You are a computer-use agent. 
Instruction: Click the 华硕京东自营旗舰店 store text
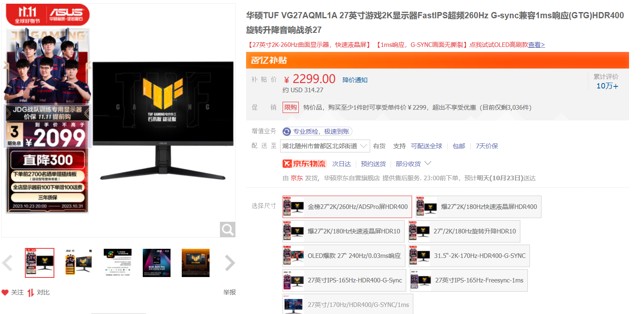(x=352, y=178)
